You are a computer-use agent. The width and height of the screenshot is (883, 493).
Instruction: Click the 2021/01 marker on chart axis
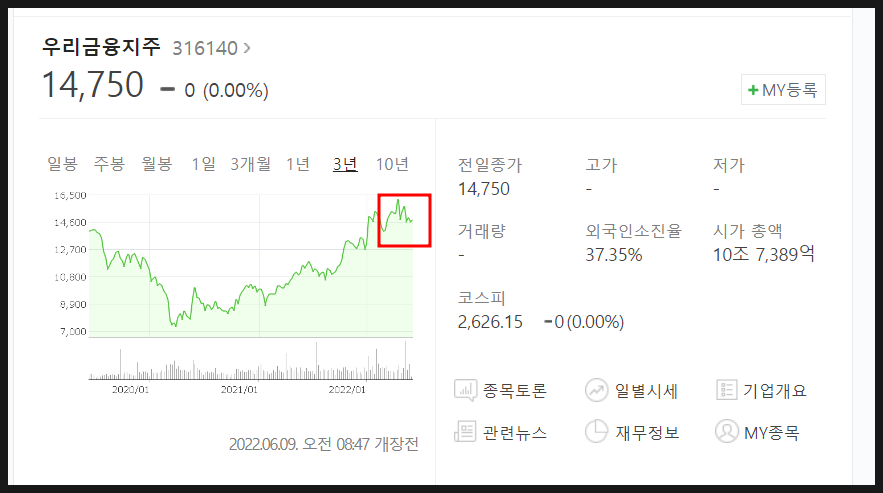239,389
